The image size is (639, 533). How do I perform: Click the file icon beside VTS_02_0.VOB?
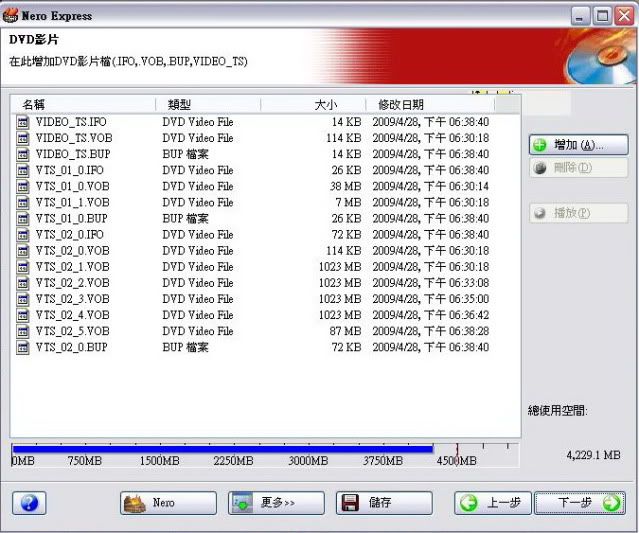(23, 251)
